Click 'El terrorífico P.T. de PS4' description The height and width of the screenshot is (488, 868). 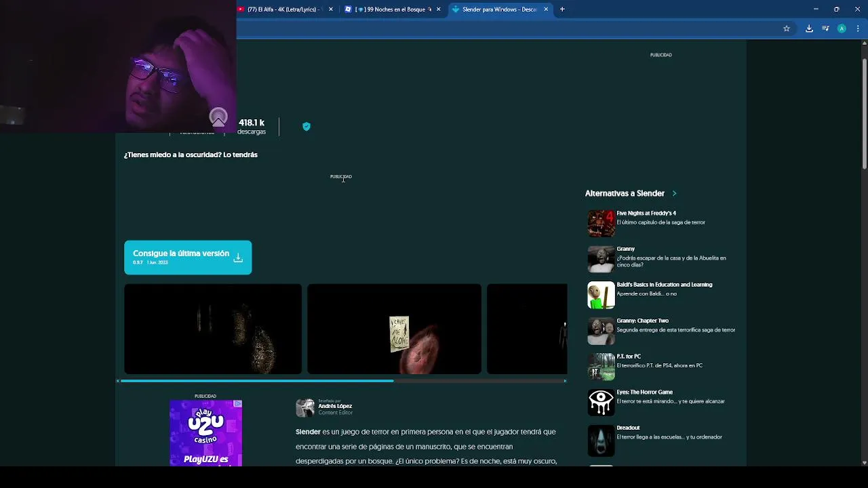[x=659, y=365]
